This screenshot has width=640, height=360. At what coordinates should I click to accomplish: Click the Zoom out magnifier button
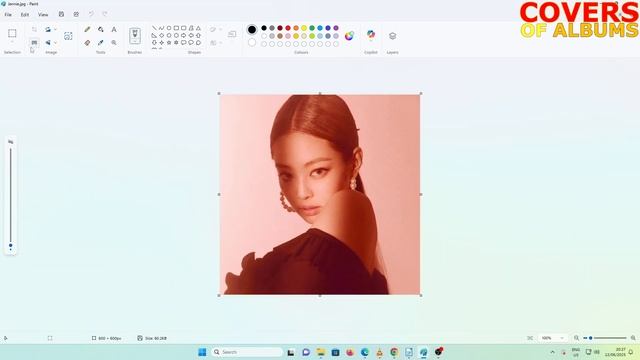click(576, 338)
